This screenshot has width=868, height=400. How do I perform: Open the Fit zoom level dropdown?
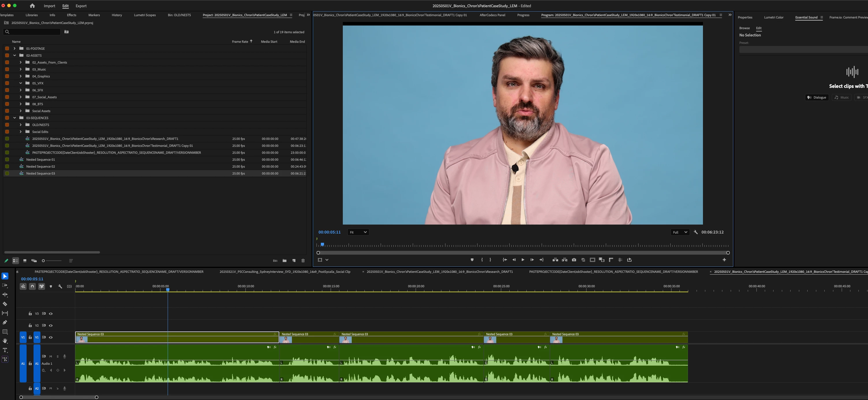coord(358,232)
